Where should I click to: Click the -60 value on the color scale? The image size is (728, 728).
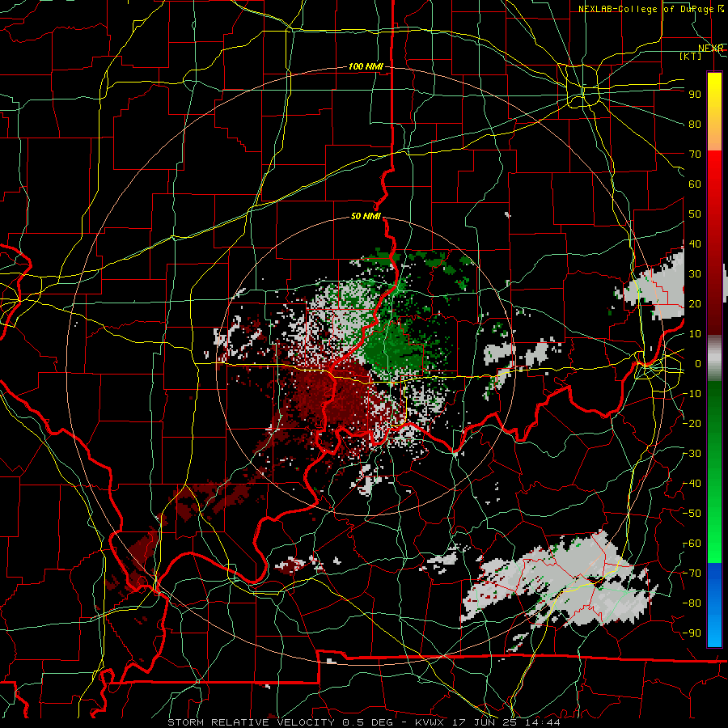(x=692, y=544)
